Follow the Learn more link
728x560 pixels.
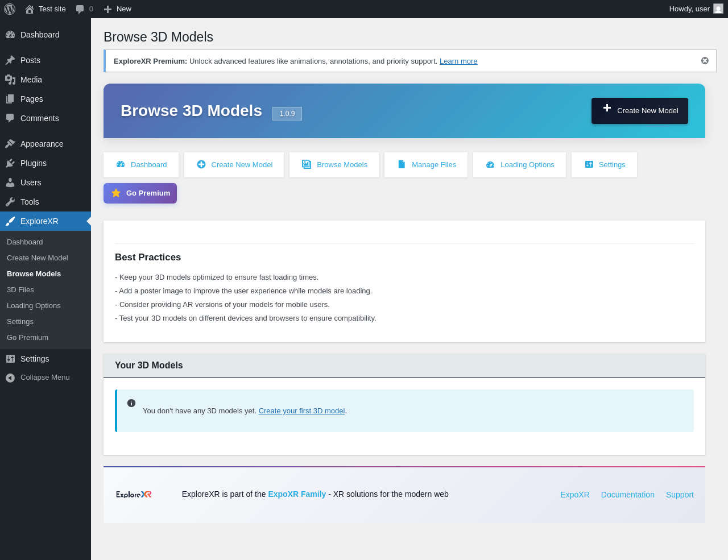click(x=458, y=61)
